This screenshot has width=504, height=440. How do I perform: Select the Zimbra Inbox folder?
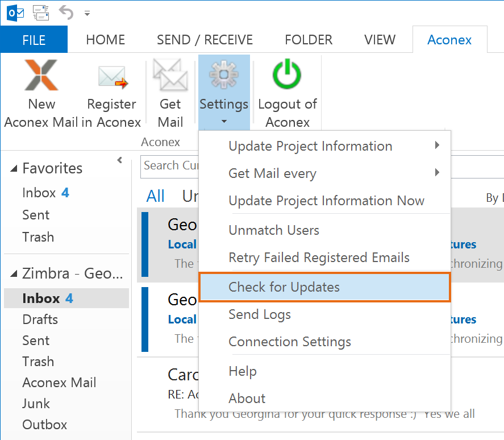66,298
